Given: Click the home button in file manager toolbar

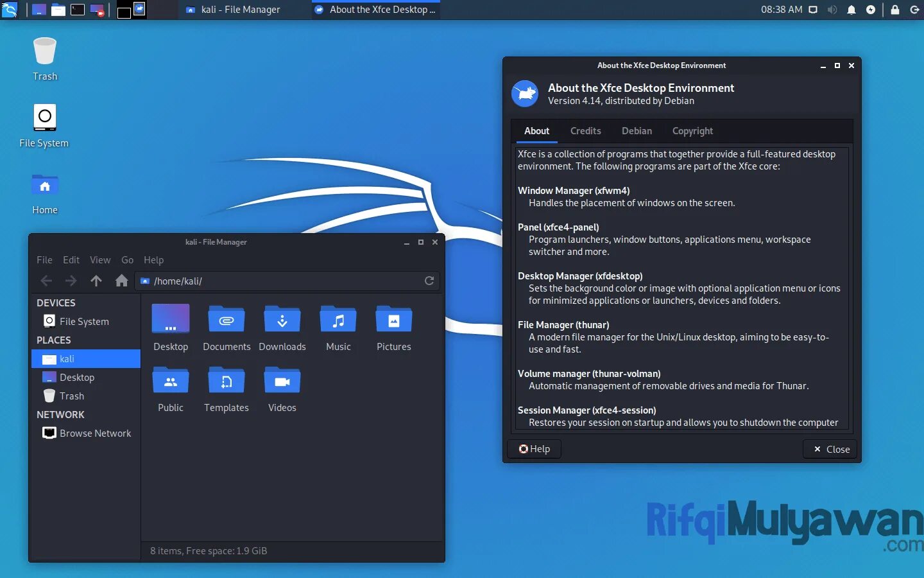Looking at the screenshot, I should (121, 281).
